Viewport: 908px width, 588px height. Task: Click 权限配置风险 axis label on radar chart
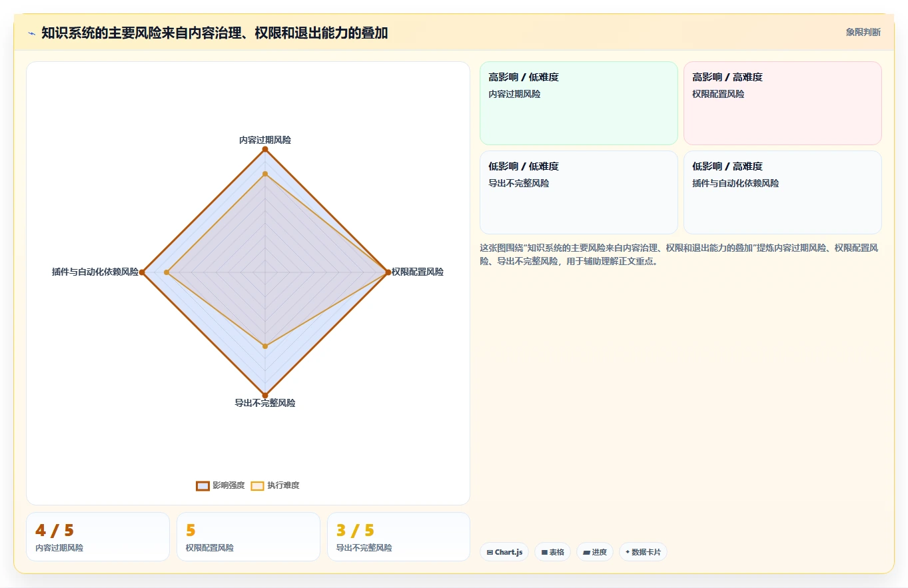(418, 272)
